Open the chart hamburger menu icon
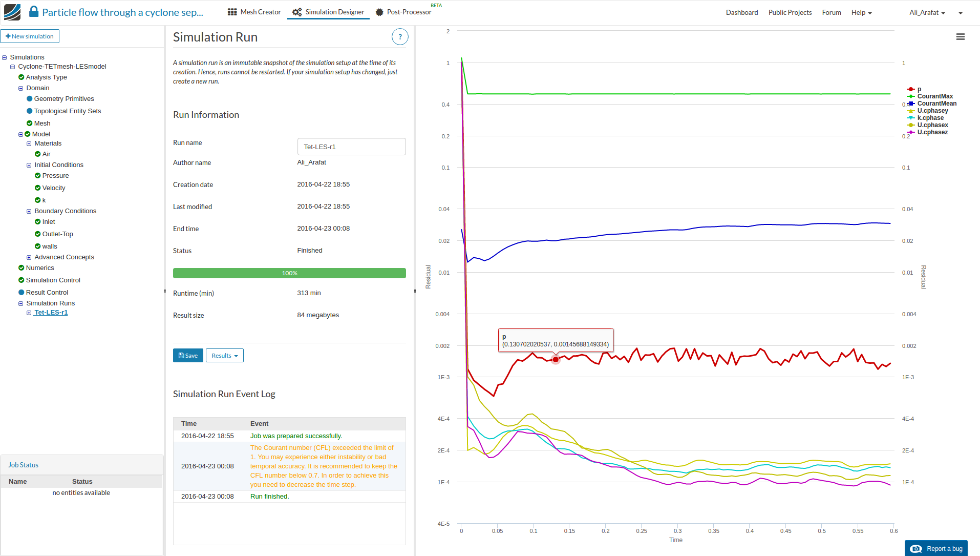Image resolution: width=980 pixels, height=556 pixels. 960,37
